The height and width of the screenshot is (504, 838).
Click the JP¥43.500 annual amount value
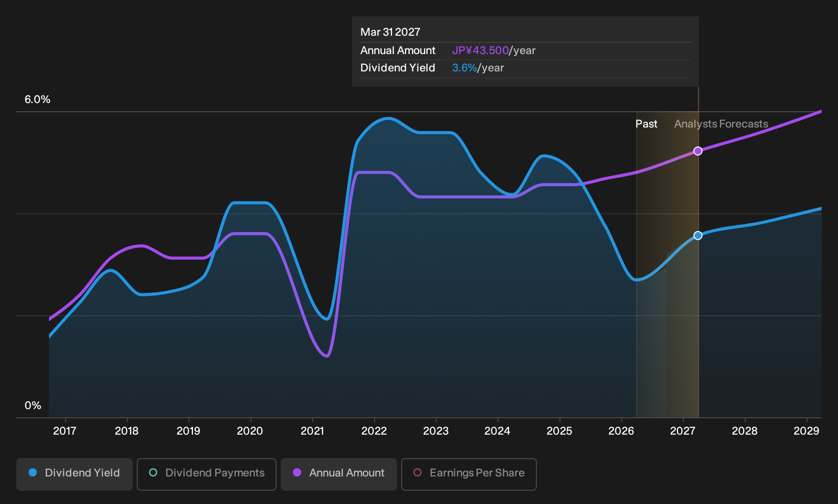click(480, 51)
